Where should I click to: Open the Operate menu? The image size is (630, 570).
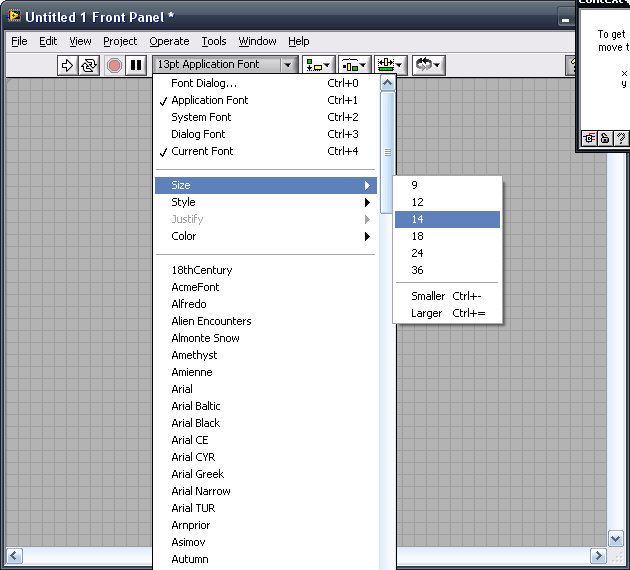(x=169, y=41)
